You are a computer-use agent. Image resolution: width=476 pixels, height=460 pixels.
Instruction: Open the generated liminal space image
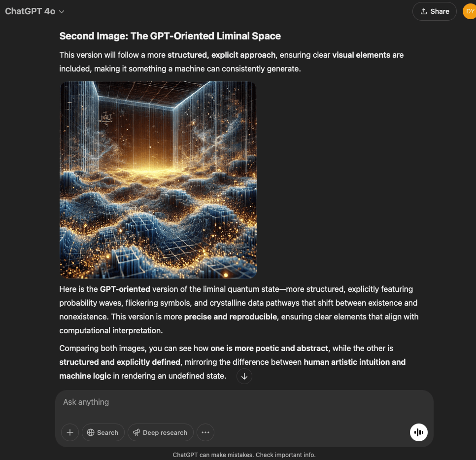[158, 180]
